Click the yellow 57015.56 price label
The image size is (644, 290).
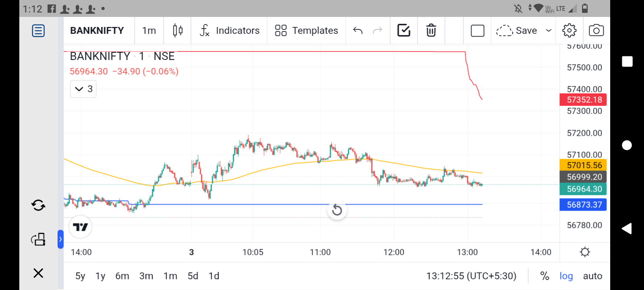583,165
